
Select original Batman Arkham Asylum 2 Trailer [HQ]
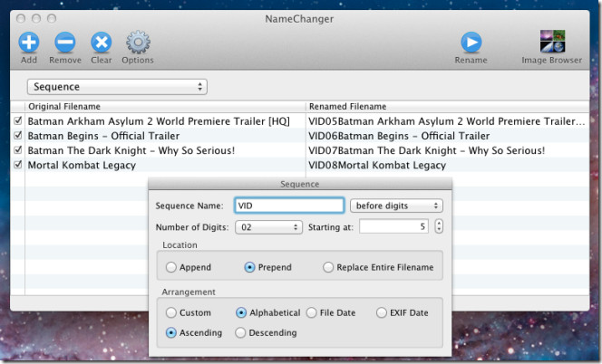tap(159, 121)
